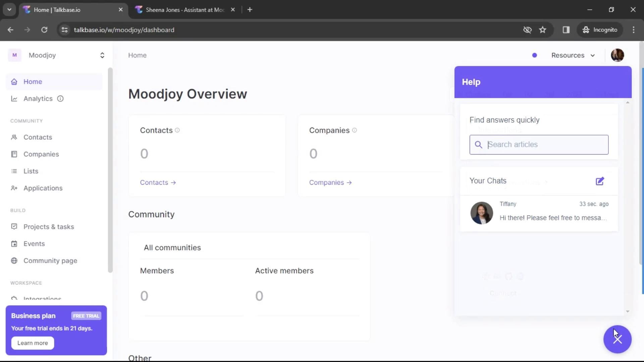644x362 pixels.
Task: Click the Analytics chart icon in sidebar
Action: [x=14, y=99]
